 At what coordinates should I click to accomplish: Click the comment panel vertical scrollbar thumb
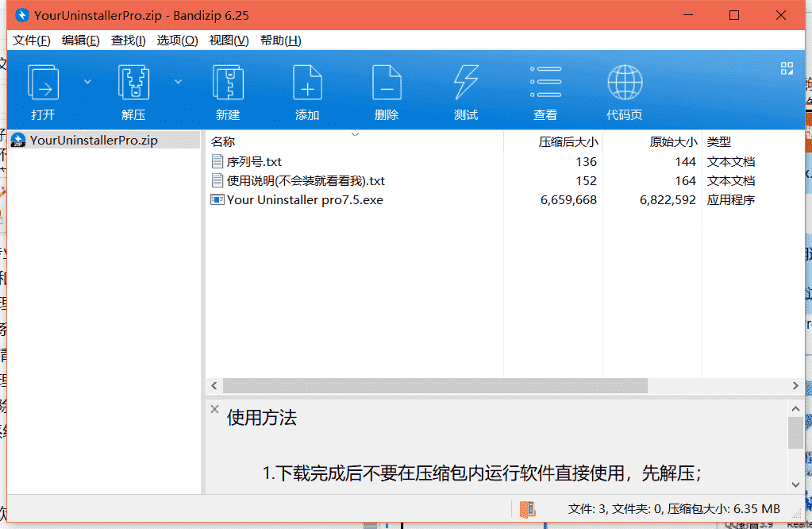click(x=795, y=432)
